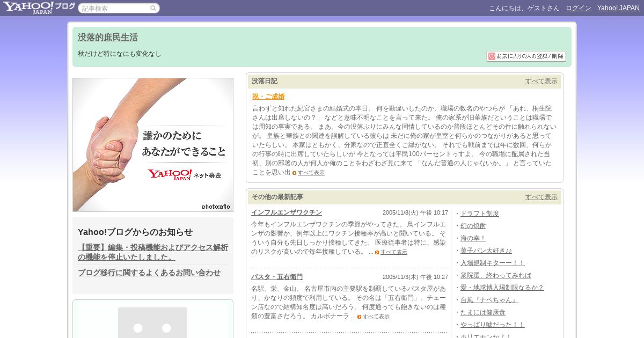644x338 pixels.
Task: Open the 祝・ご成婚 post
Action: (x=268, y=97)
